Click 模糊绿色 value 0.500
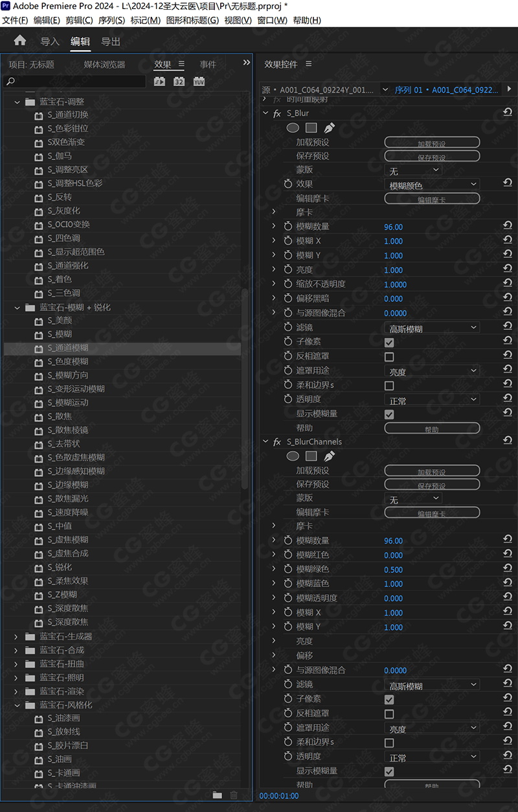 pos(393,570)
